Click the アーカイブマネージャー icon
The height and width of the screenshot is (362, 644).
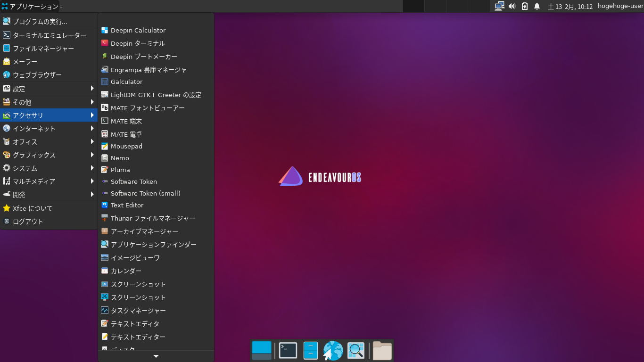tap(105, 231)
